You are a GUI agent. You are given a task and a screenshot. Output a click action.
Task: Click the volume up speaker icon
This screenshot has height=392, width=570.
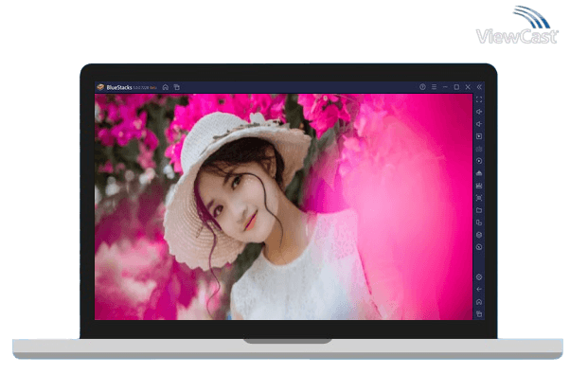coord(479,112)
